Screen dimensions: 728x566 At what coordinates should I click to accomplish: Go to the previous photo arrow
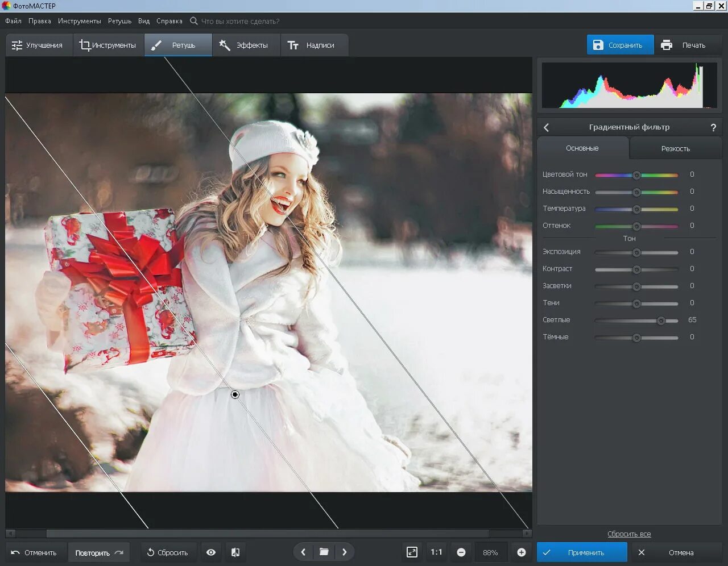(303, 552)
